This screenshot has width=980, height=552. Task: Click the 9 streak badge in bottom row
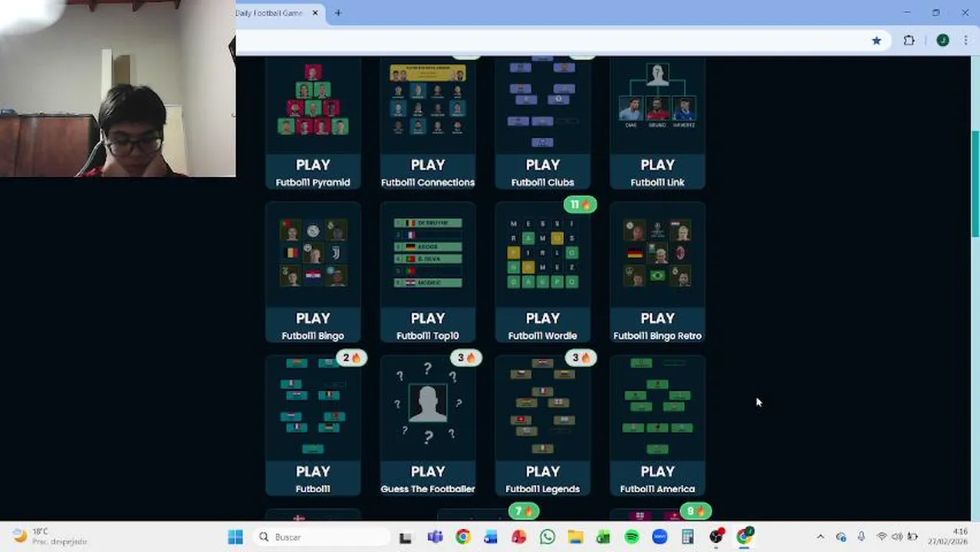pos(696,511)
